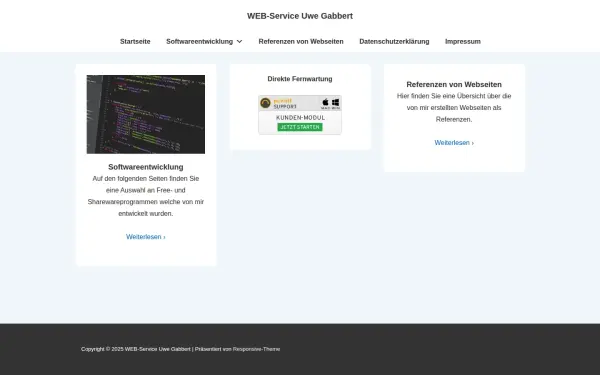Screen dimensions: 600x375
Task: Click the pcvisit Support logo icon
Action: (265, 103)
